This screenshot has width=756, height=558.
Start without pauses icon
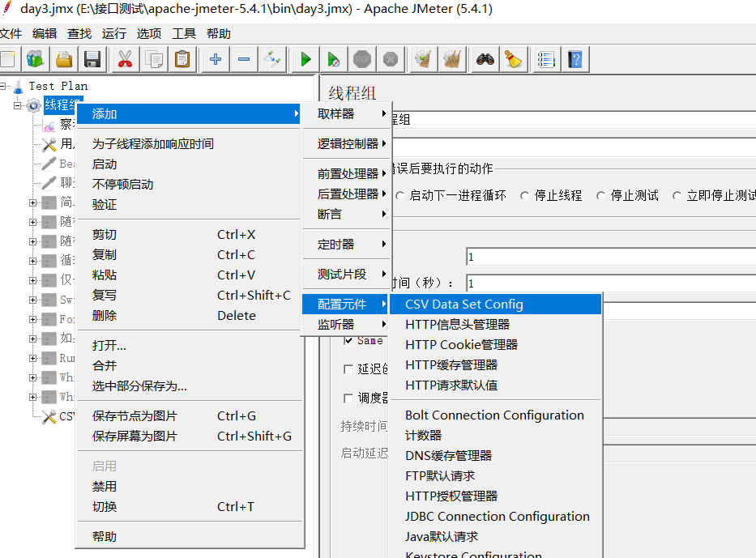[x=334, y=59]
